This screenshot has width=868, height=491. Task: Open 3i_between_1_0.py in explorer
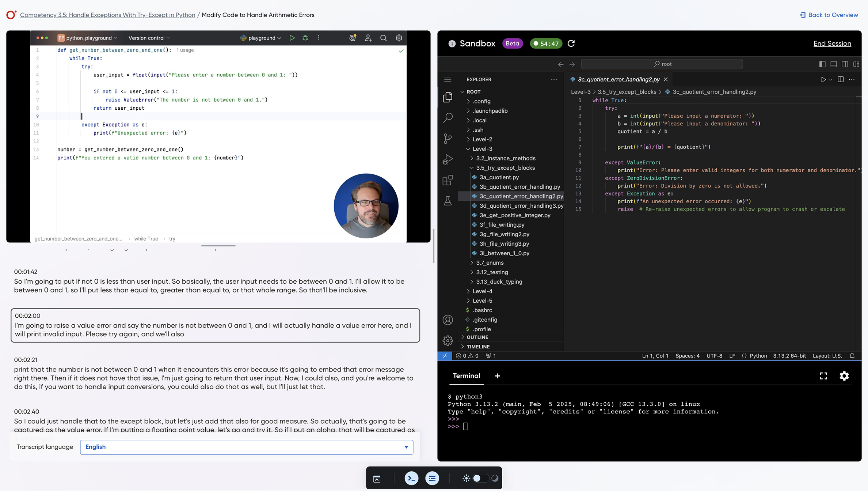point(504,253)
